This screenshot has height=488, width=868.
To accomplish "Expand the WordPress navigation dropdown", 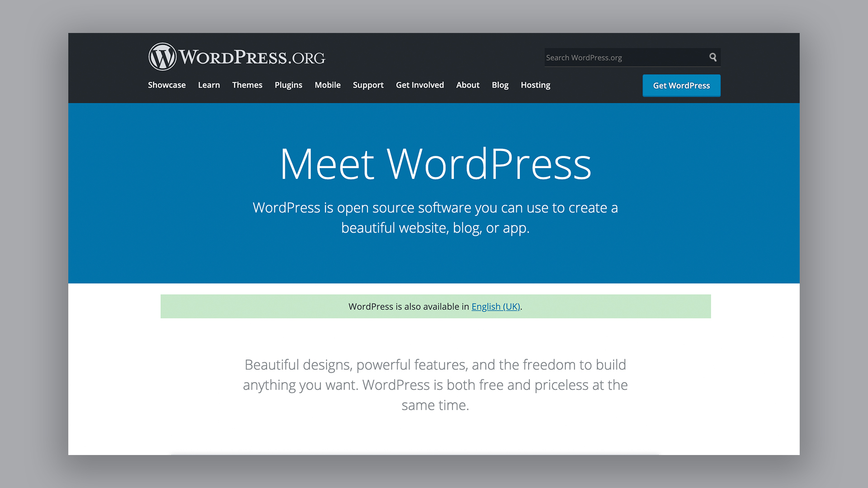I will click(x=468, y=84).
